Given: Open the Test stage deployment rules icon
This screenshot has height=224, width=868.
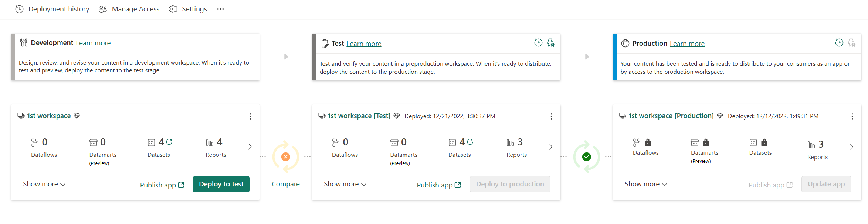Looking at the screenshot, I should click(x=551, y=43).
